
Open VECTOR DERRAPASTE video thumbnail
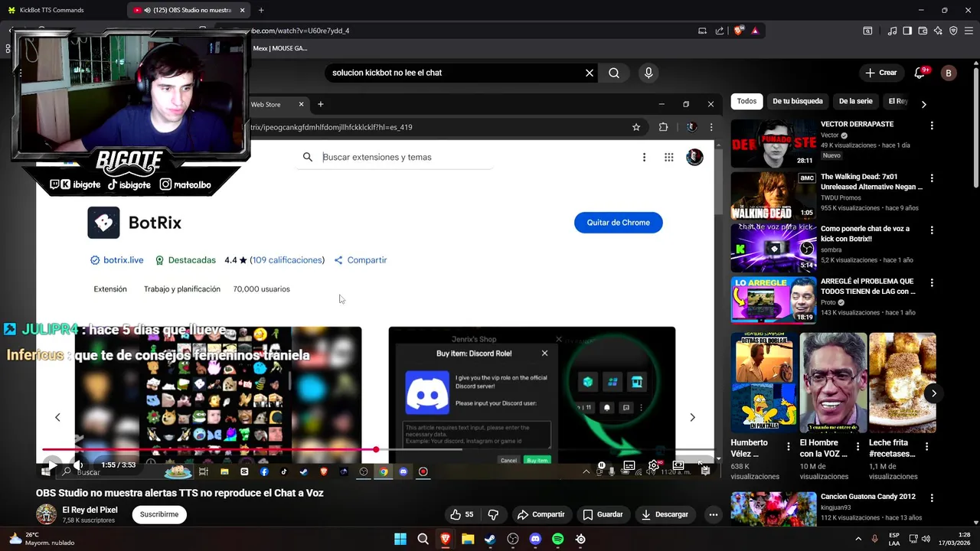tap(773, 142)
